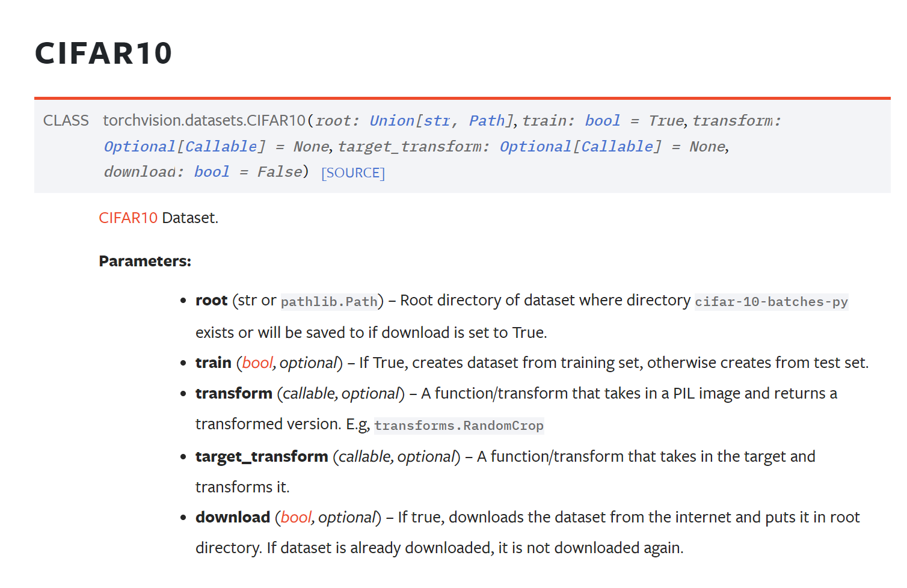907x588 pixels.
Task: Click Callable type before 'target_transform:' in signature
Action: 221,147
